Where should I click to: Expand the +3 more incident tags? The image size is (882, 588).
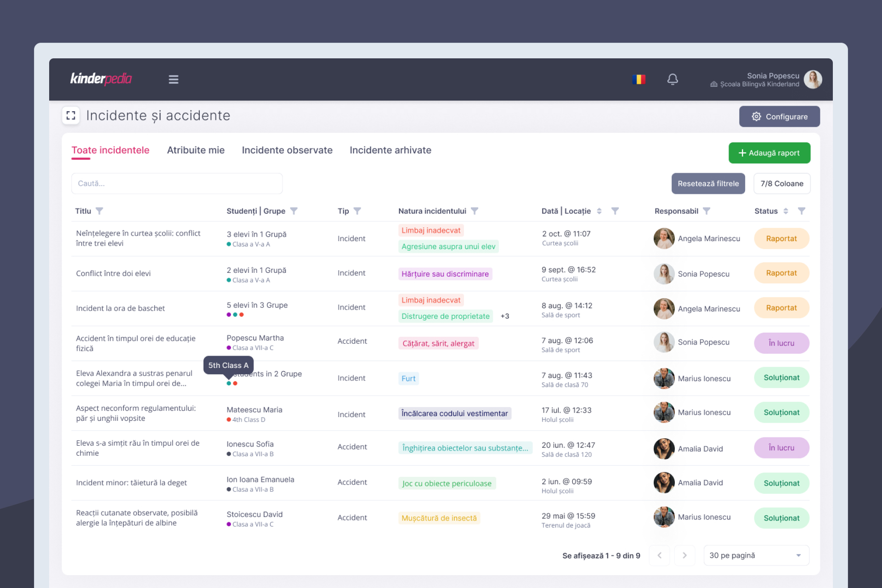click(505, 316)
